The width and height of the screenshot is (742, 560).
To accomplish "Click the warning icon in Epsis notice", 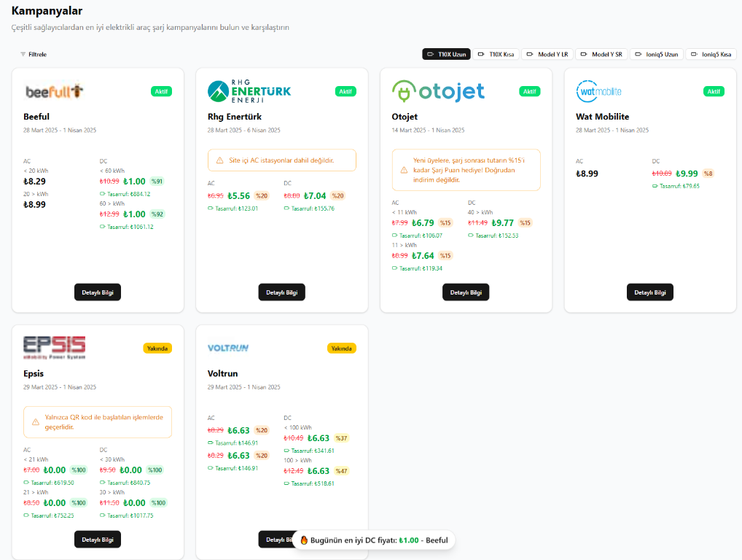I will click(36, 421).
